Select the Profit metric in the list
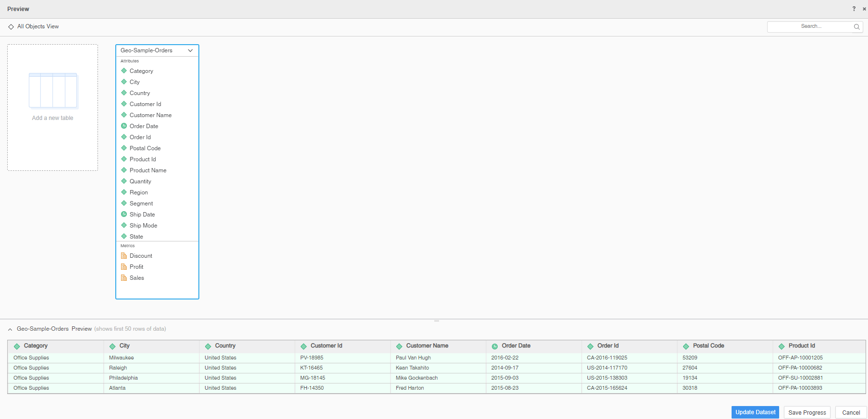868x419 pixels. (136, 267)
